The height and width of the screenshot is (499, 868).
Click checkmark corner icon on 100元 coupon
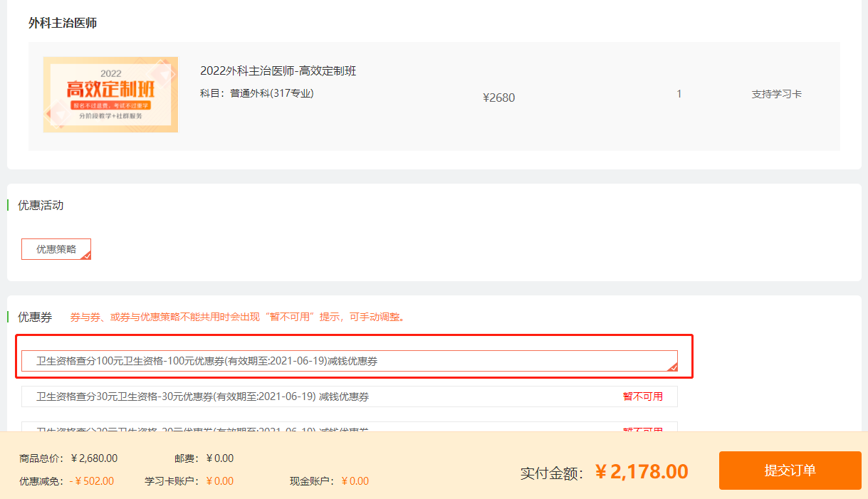pyautogui.click(x=672, y=367)
